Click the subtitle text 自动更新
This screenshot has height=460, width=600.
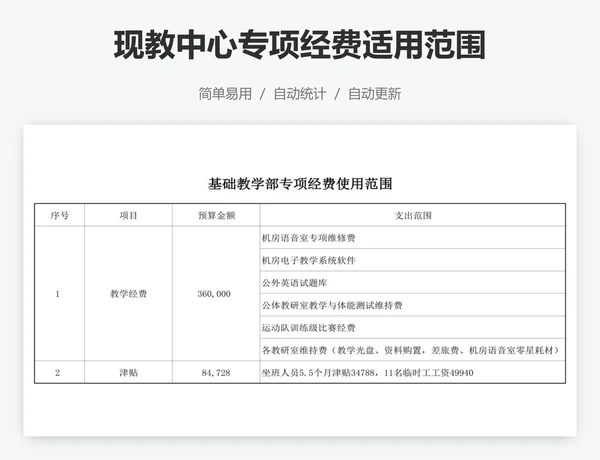375,94
